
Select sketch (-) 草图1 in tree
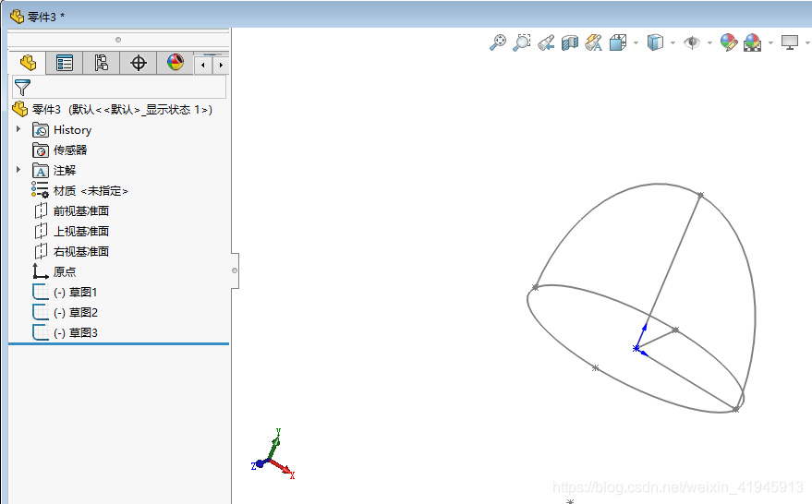(x=65, y=292)
